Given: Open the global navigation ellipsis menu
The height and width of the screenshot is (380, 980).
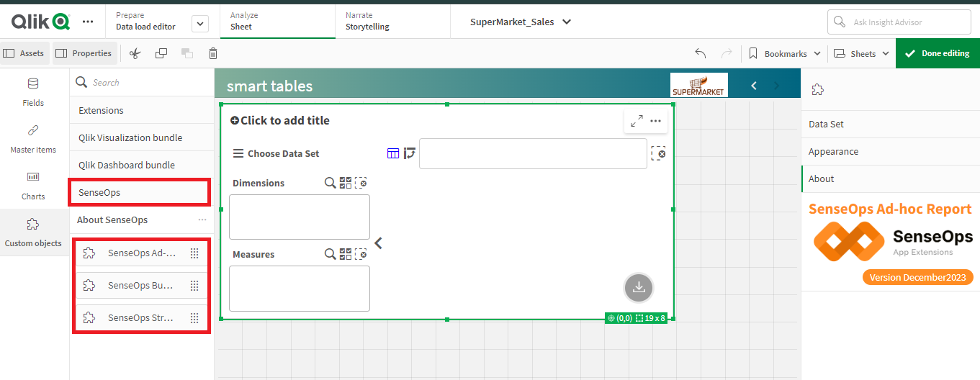Looking at the screenshot, I should 88,22.
